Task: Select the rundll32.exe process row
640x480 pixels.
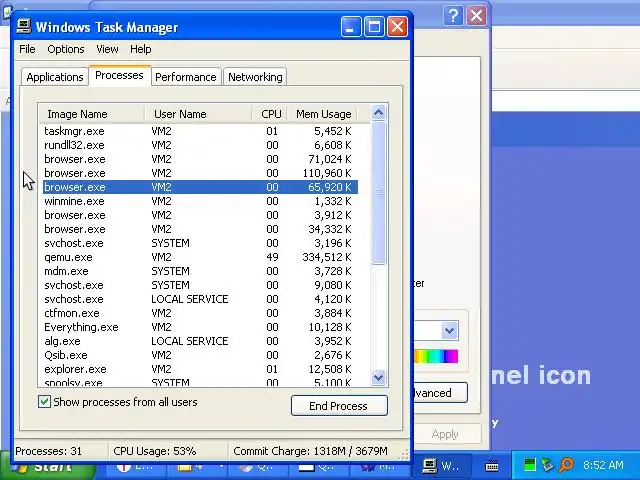Action: (x=200, y=145)
